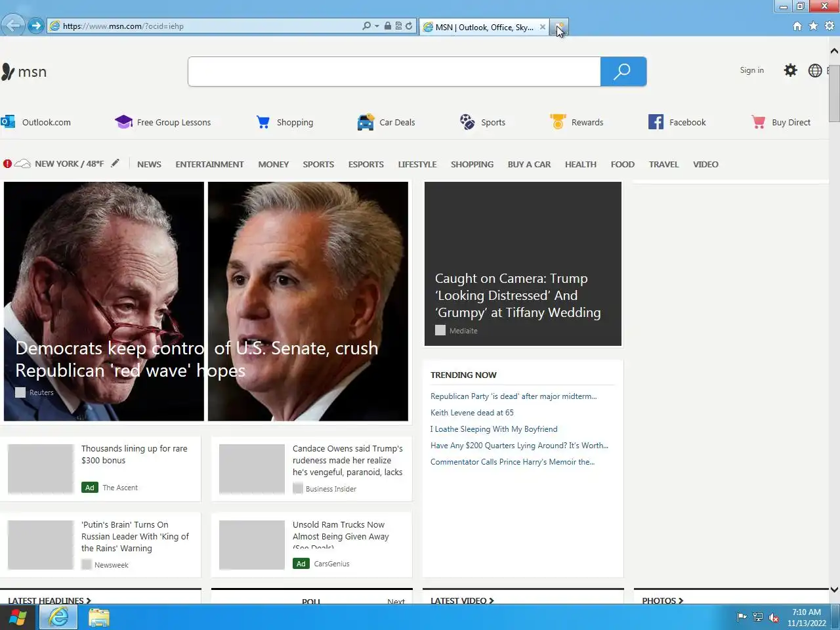This screenshot has width=840, height=630.
Task: Click the Sign in link
Action: [x=751, y=70]
